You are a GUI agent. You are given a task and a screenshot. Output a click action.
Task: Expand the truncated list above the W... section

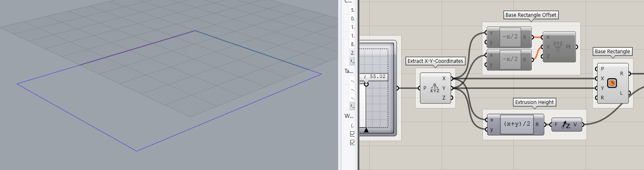click(352, 106)
